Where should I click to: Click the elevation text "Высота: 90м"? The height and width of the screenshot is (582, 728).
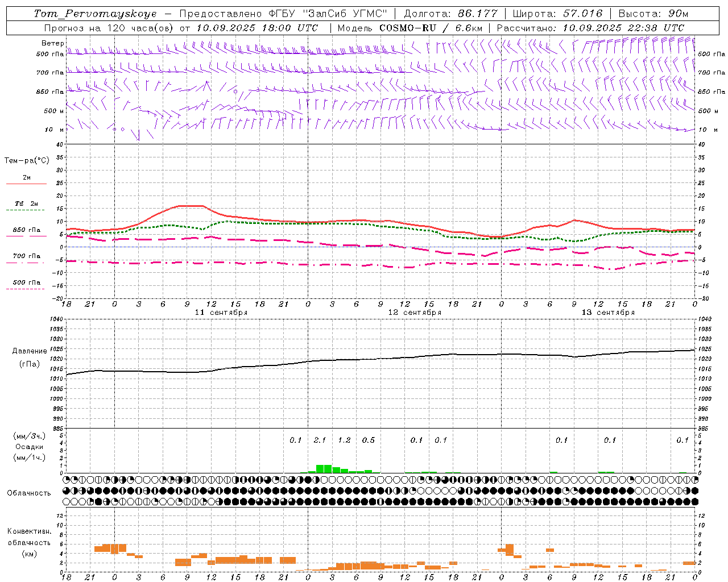click(653, 14)
